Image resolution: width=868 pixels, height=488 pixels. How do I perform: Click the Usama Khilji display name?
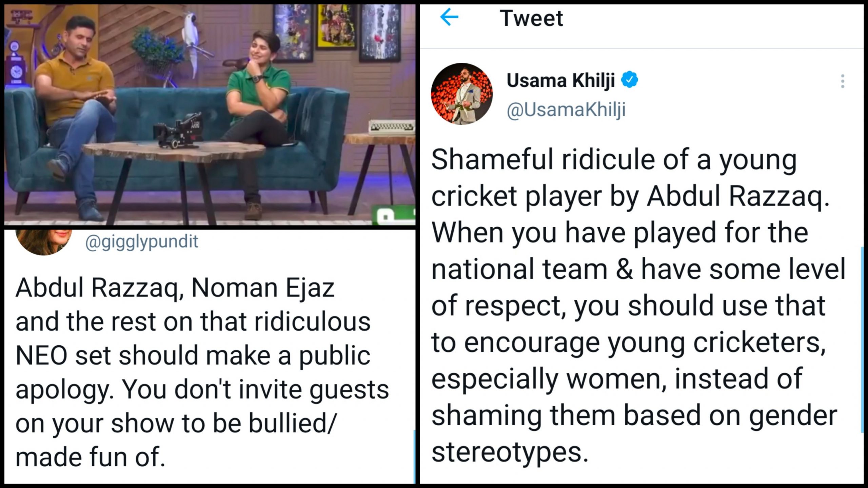tap(560, 81)
